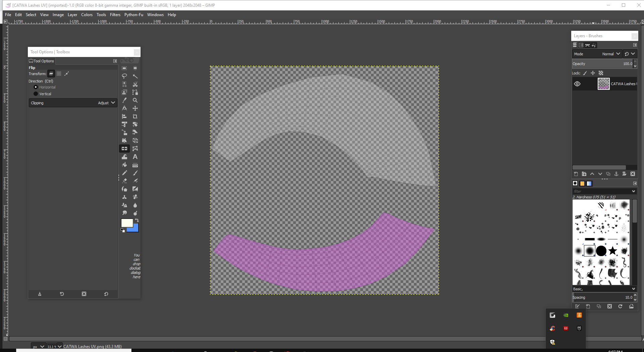Viewport: 644px width, 352px height.
Task: Select the Rectangle Select tool
Action: click(124, 68)
